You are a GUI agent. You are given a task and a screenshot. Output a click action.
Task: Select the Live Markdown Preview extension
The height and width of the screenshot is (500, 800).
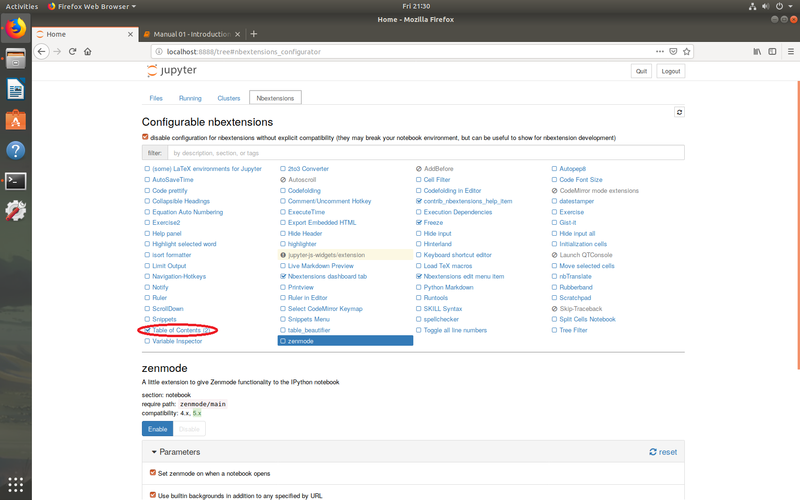click(320, 266)
